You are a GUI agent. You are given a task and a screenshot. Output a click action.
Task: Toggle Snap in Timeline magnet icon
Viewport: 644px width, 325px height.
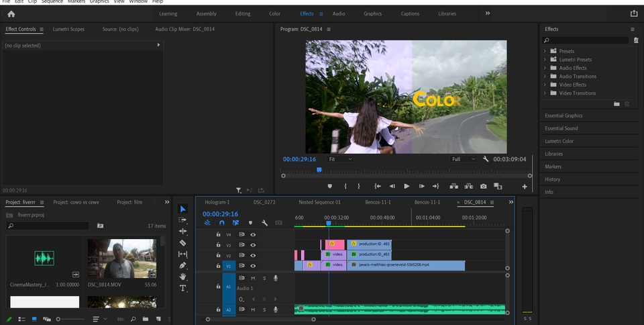[222, 223]
